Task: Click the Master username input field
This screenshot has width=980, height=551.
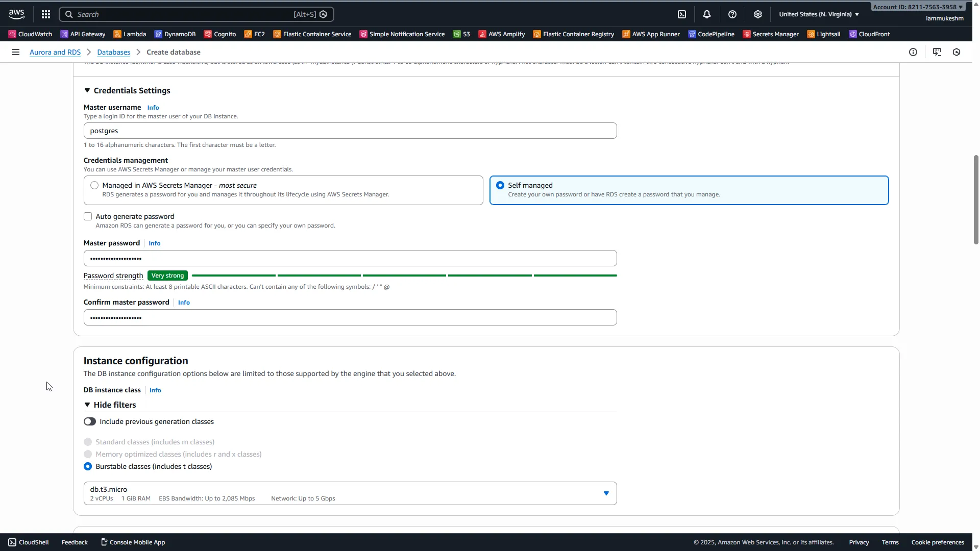Action: [x=350, y=131]
